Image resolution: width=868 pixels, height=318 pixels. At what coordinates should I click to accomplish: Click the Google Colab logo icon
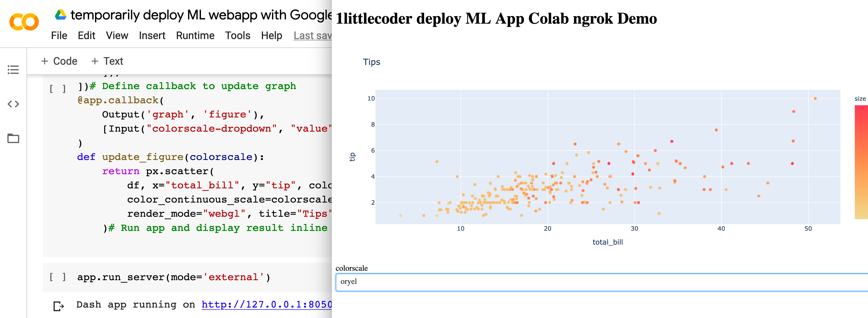(24, 22)
